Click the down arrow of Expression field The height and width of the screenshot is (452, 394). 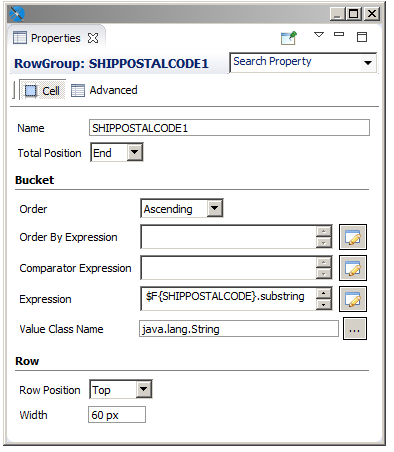click(x=324, y=304)
